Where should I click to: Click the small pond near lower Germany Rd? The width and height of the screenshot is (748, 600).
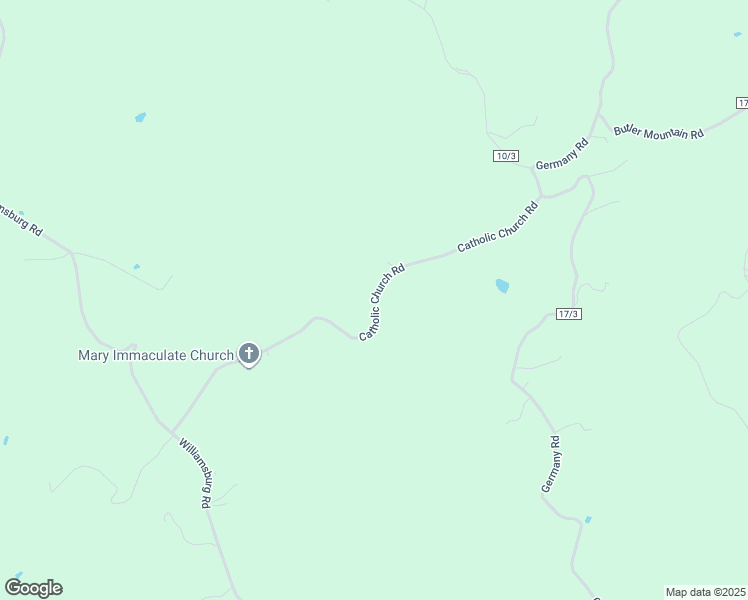pyautogui.click(x=588, y=519)
